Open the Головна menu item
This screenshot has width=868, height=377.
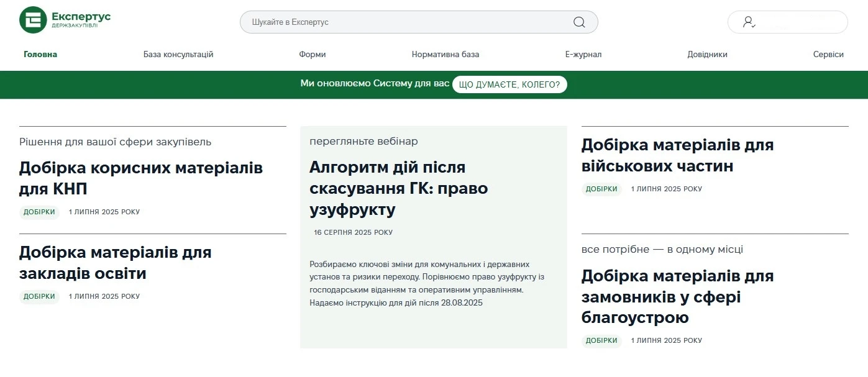click(x=40, y=55)
